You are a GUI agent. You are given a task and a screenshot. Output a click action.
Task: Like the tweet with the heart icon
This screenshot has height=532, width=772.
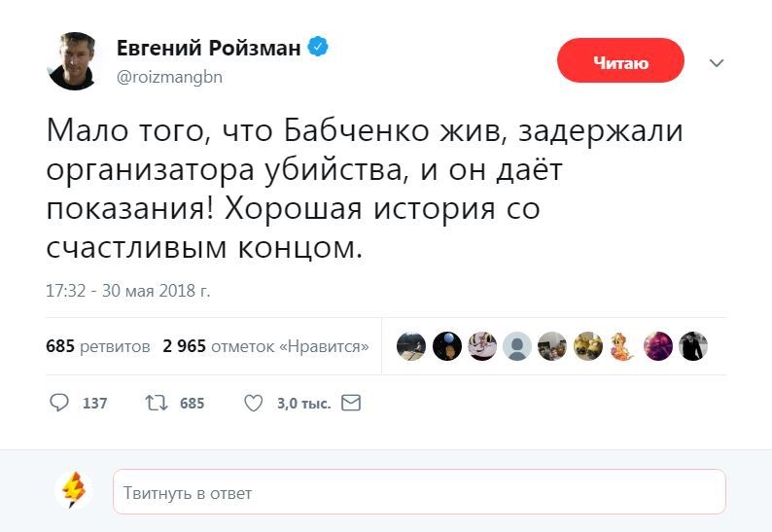(x=253, y=403)
